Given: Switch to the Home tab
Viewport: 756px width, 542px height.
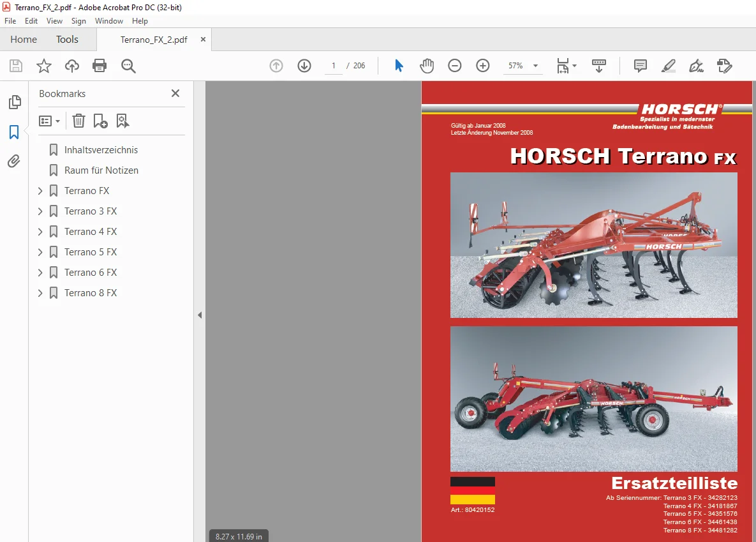Looking at the screenshot, I should point(24,39).
